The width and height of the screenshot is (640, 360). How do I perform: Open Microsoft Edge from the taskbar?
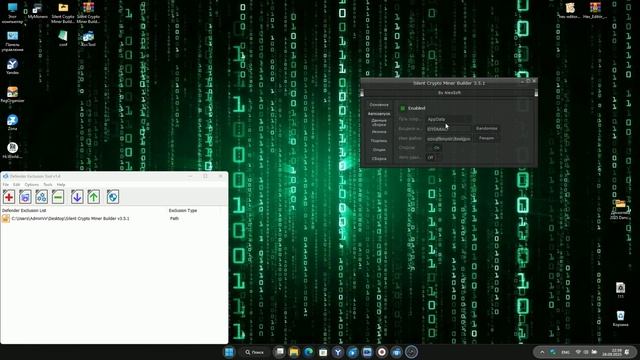[x=309, y=352]
